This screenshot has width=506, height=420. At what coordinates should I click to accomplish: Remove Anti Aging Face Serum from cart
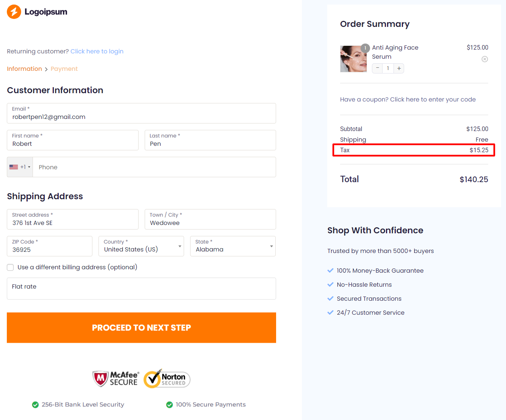pos(485,59)
